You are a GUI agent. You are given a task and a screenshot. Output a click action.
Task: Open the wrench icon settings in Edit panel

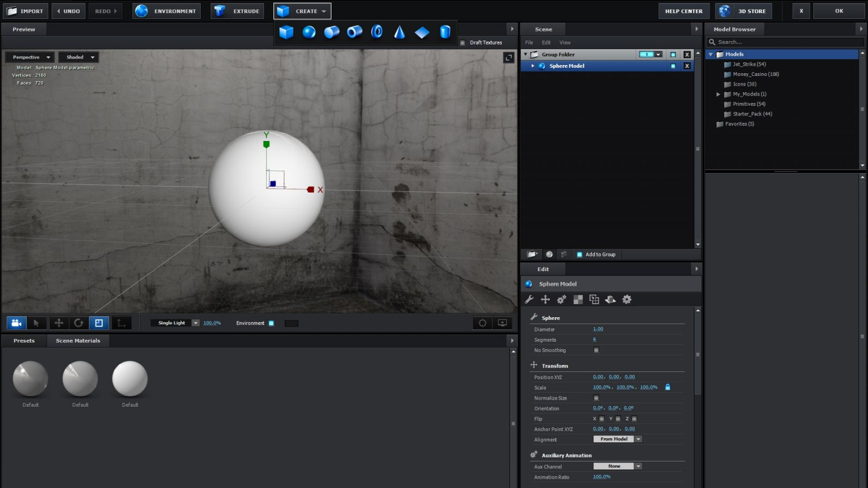(x=529, y=299)
